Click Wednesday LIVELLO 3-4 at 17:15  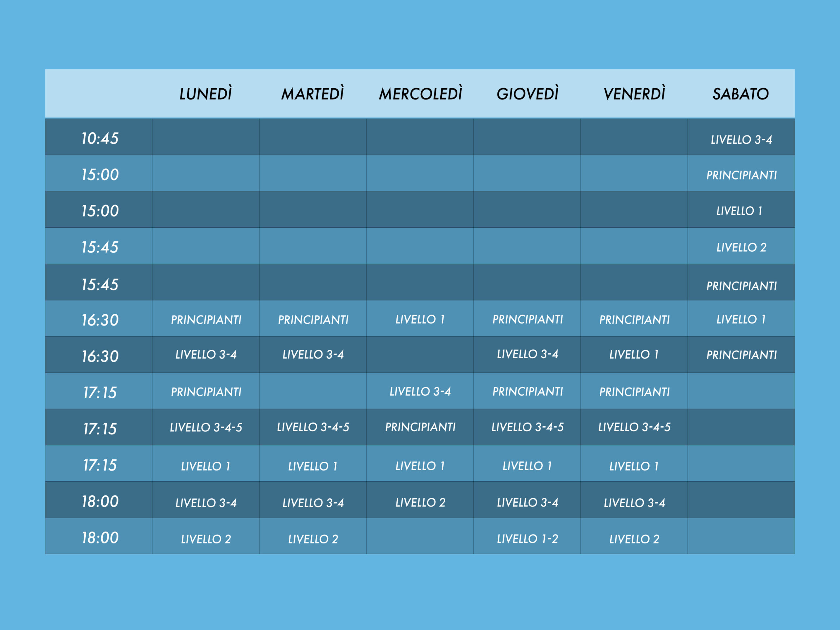pos(420,391)
